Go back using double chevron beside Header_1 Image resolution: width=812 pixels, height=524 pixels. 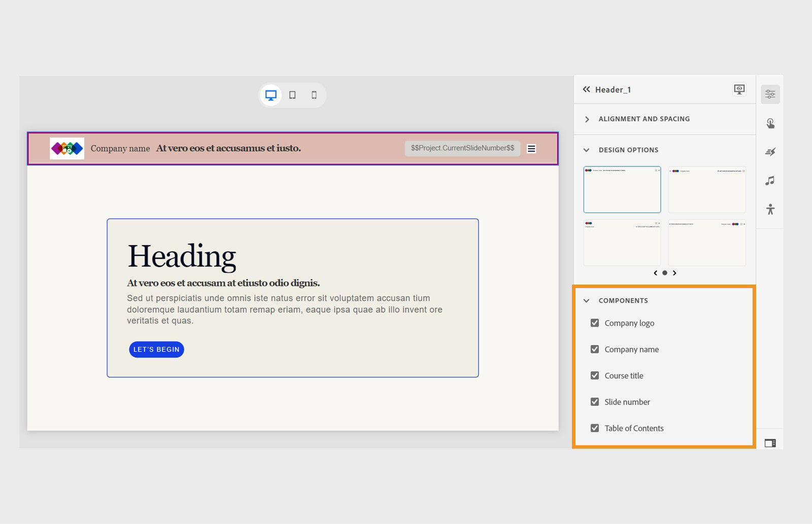click(587, 89)
